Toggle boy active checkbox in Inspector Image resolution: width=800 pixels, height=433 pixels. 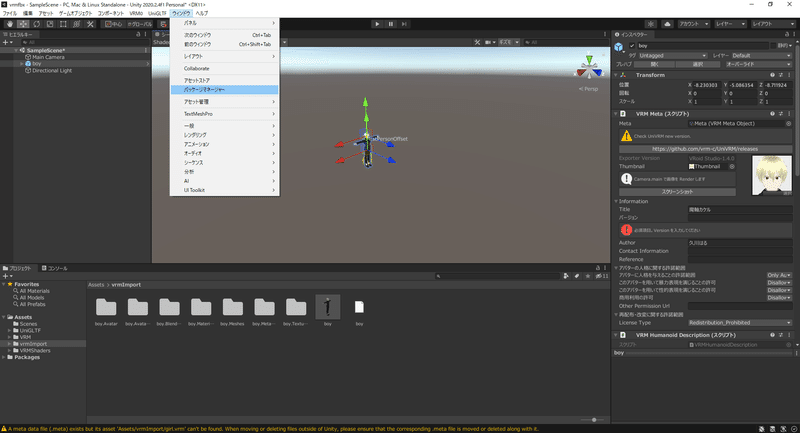point(632,46)
